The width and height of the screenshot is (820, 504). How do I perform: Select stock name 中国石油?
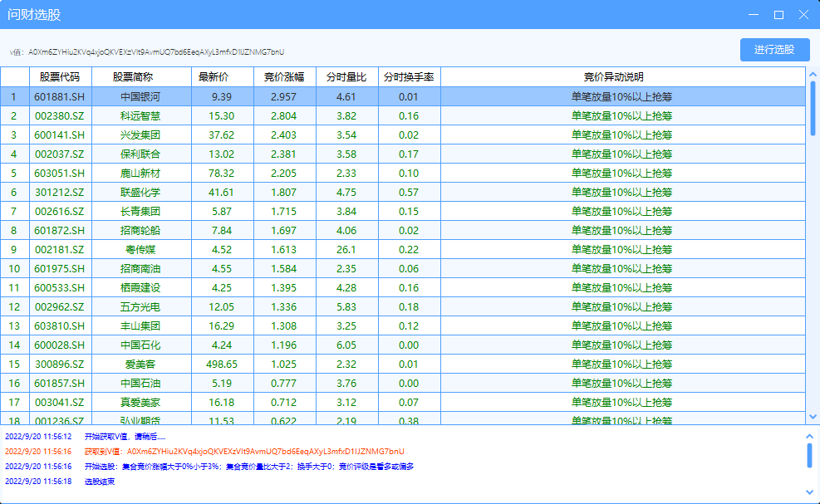(x=140, y=384)
